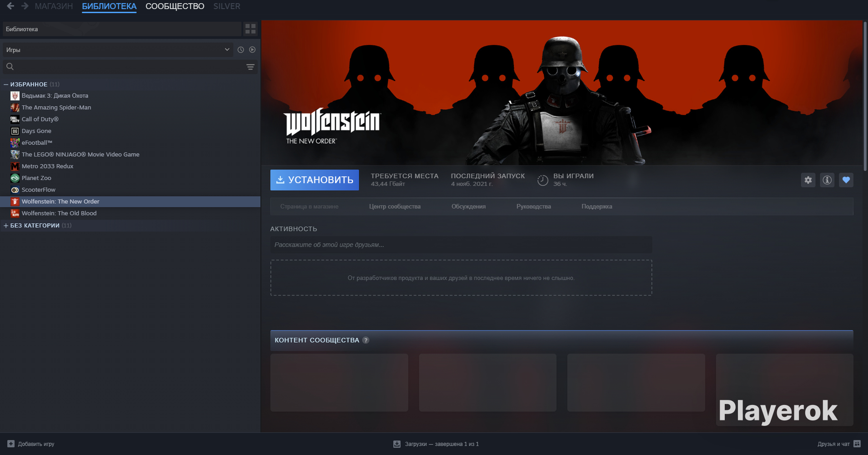Sort by recent activity clock icon

241,50
